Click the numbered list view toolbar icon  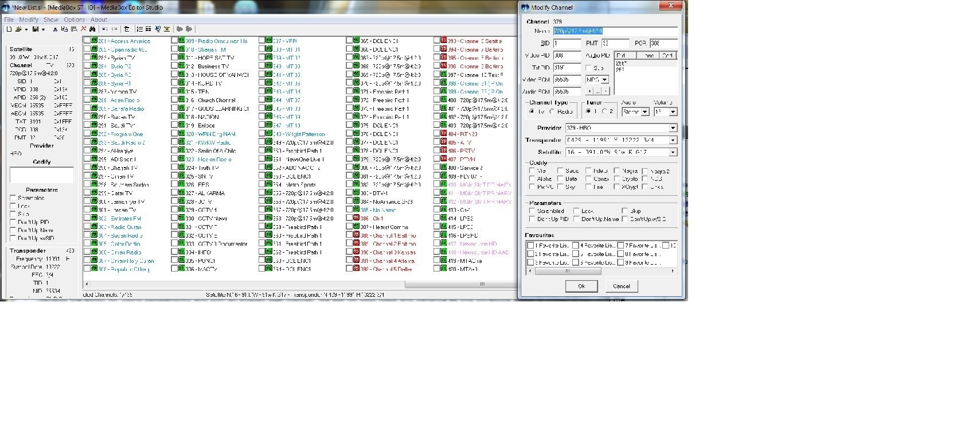(139, 29)
